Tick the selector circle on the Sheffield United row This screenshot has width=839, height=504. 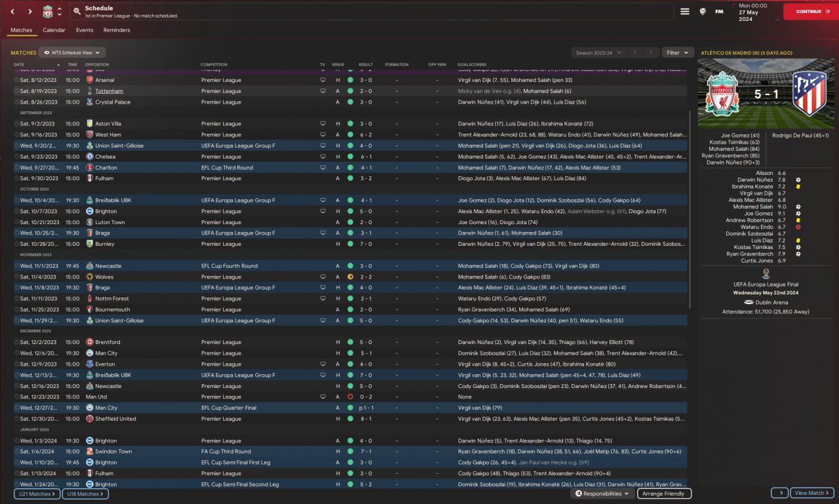[16, 419]
